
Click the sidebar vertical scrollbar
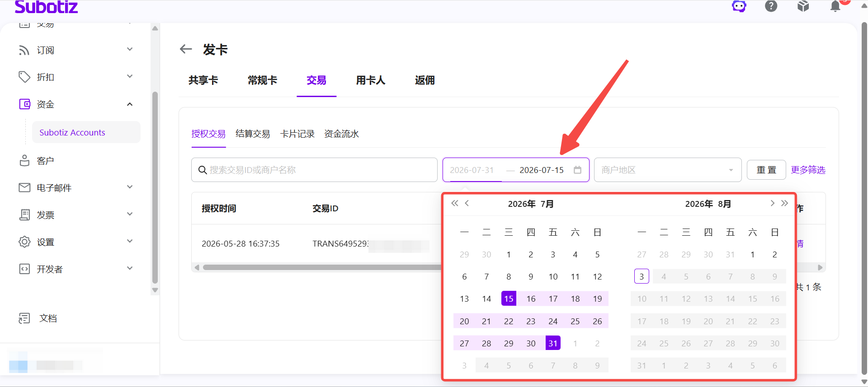(x=155, y=187)
